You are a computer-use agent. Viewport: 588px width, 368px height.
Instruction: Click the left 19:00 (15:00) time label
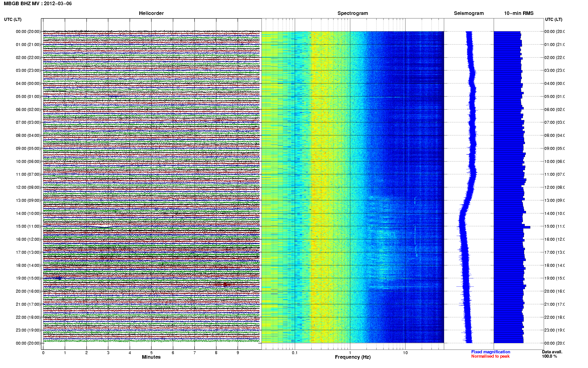click(x=28, y=278)
